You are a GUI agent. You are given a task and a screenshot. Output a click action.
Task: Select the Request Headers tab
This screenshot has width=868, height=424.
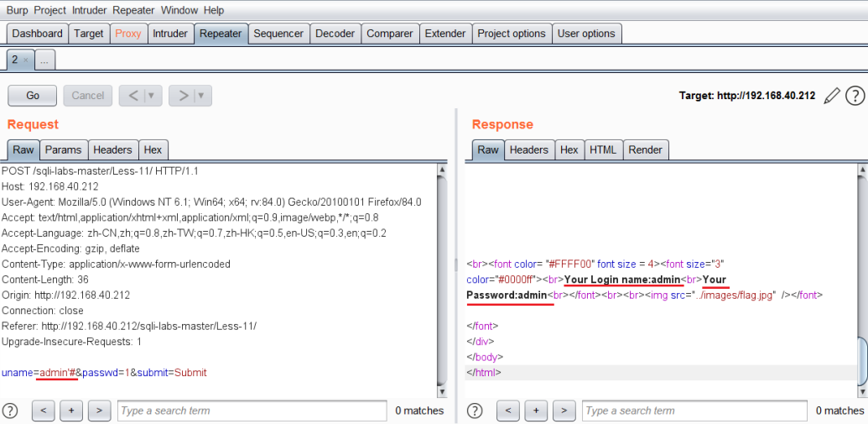click(x=113, y=149)
